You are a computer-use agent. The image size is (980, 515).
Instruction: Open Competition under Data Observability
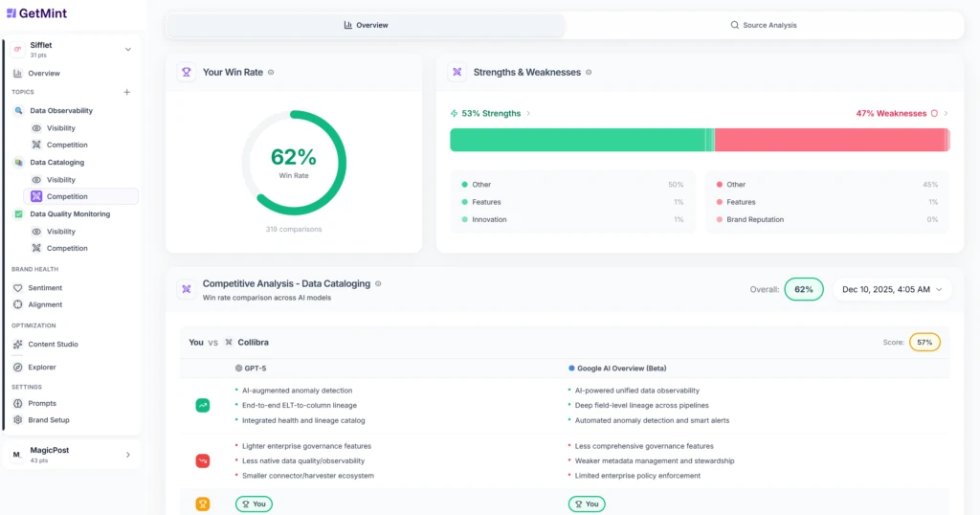67,145
